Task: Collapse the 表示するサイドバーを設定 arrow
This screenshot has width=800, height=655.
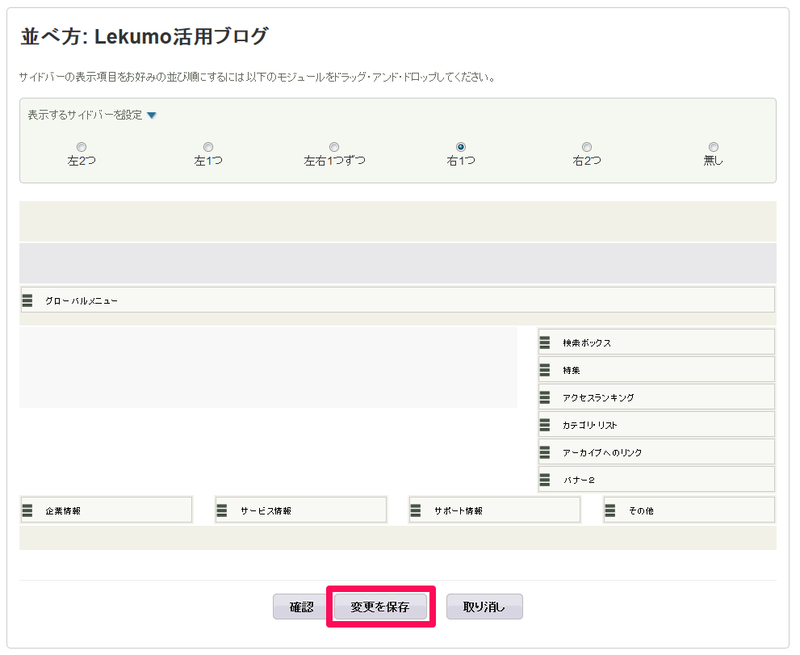Action: click(152, 115)
